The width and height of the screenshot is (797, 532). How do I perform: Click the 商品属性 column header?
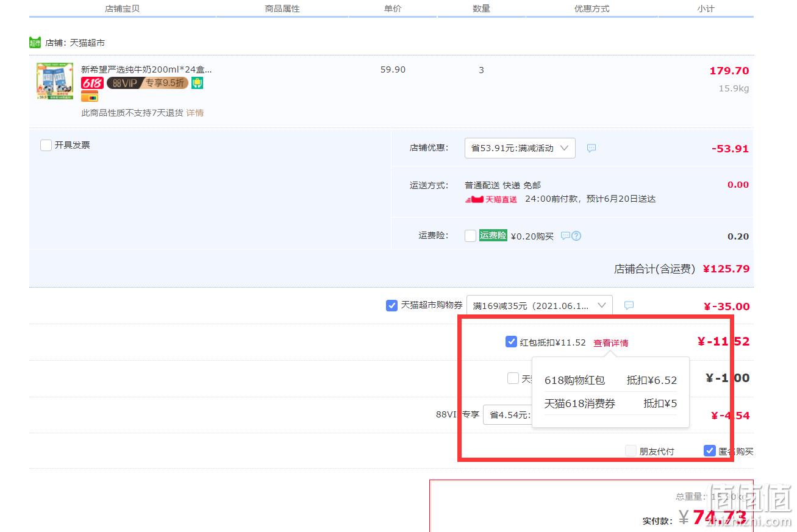(x=282, y=9)
